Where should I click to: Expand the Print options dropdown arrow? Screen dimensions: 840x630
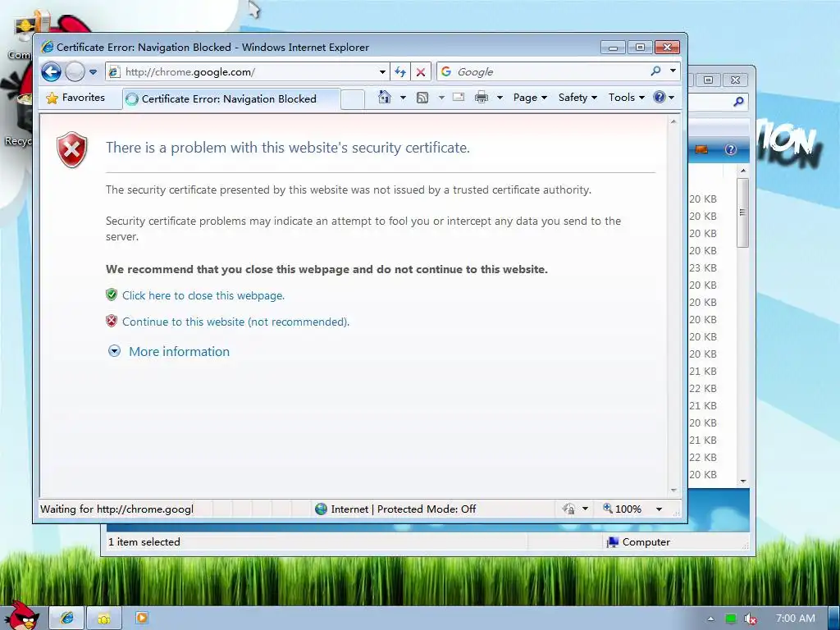pos(500,98)
